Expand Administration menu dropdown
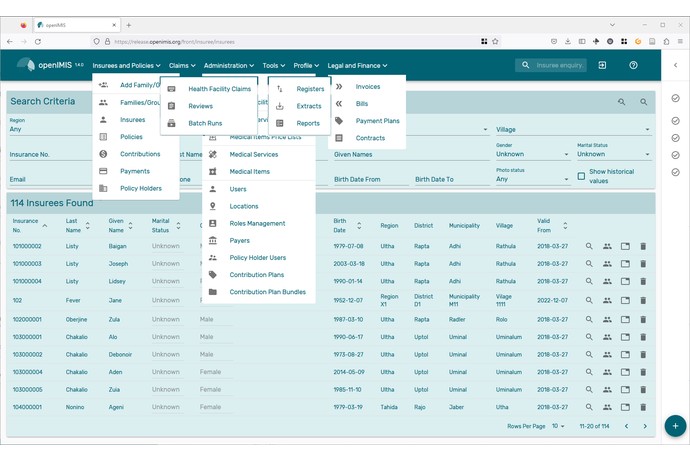 (x=229, y=66)
